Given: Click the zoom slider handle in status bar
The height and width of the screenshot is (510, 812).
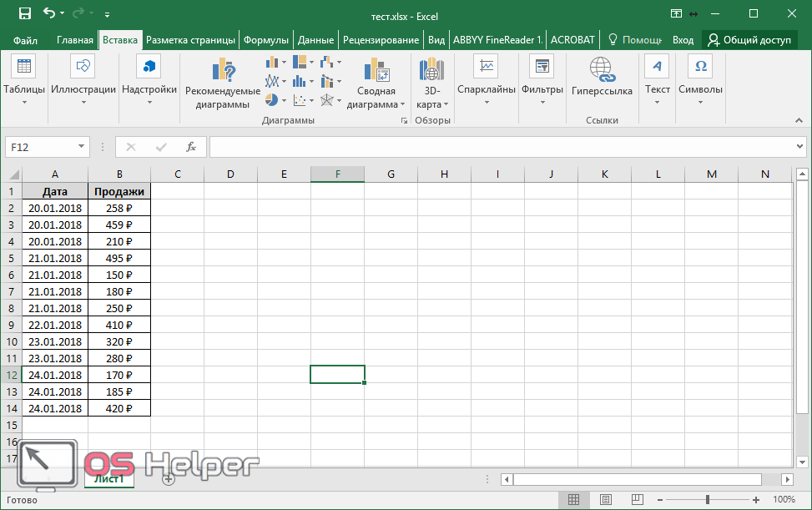Looking at the screenshot, I should coord(707,499).
